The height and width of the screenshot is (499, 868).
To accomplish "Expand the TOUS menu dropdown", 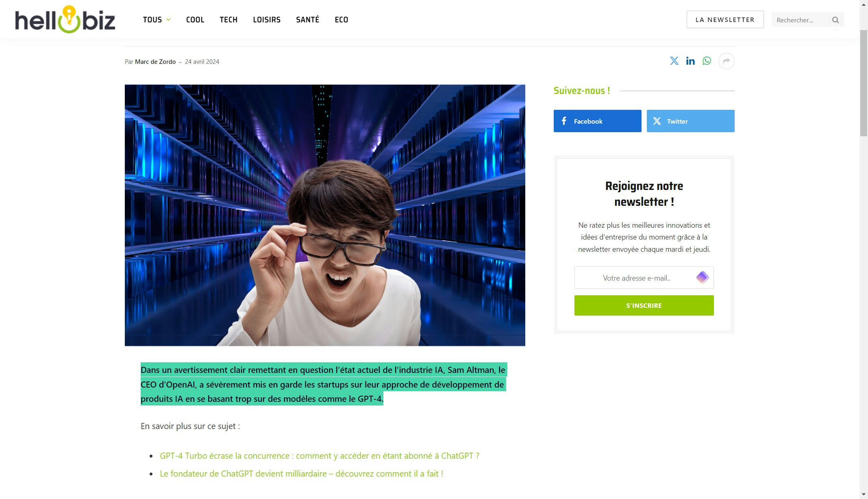I will pyautogui.click(x=157, y=20).
